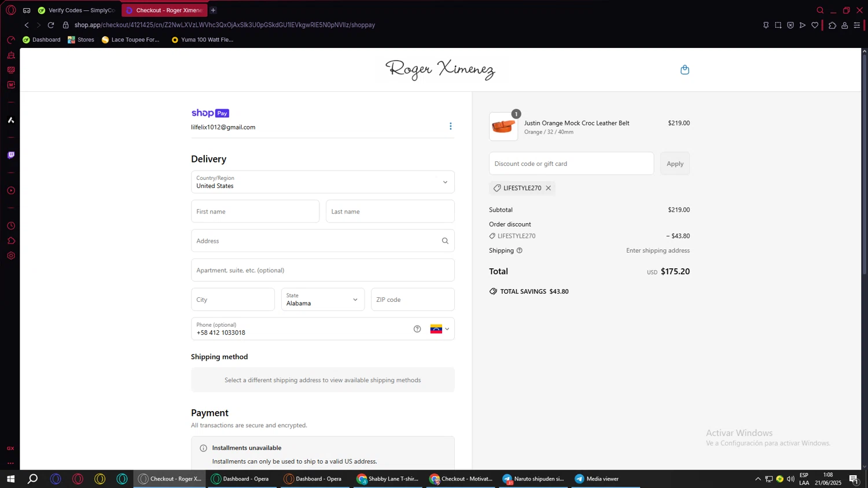868x488 pixels.
Task: Open Windows notification center icon
Action: pyautogui.click(x=854, y=478)
